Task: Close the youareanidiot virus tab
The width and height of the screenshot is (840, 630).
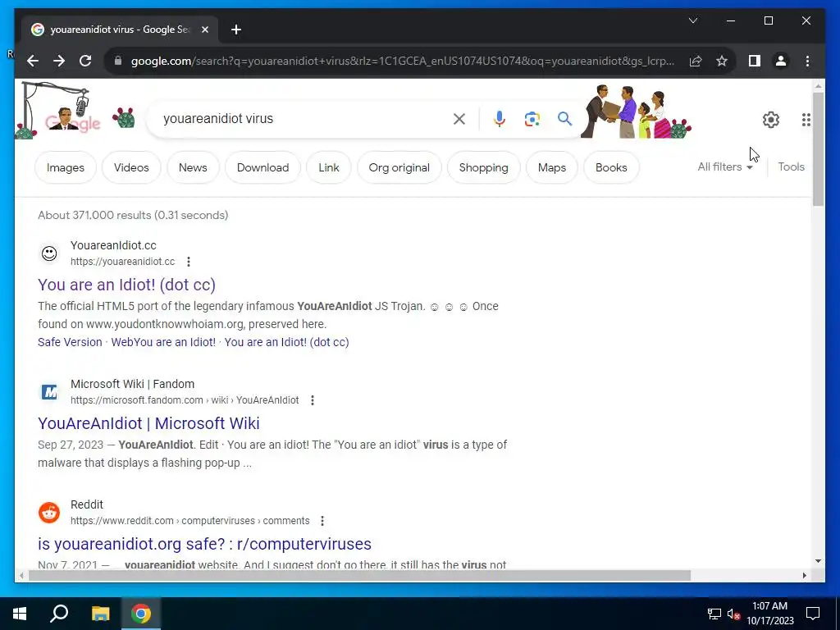Action: [204, 30]
